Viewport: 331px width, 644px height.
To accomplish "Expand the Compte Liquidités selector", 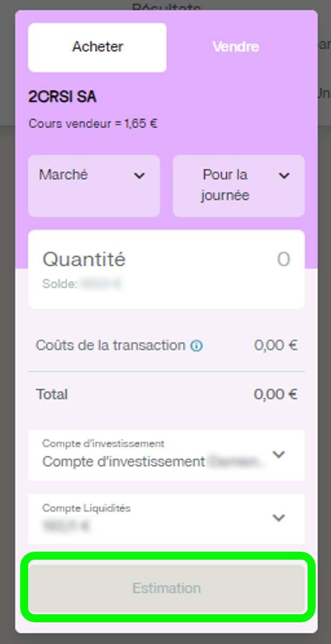I will (x=167, y=518).
